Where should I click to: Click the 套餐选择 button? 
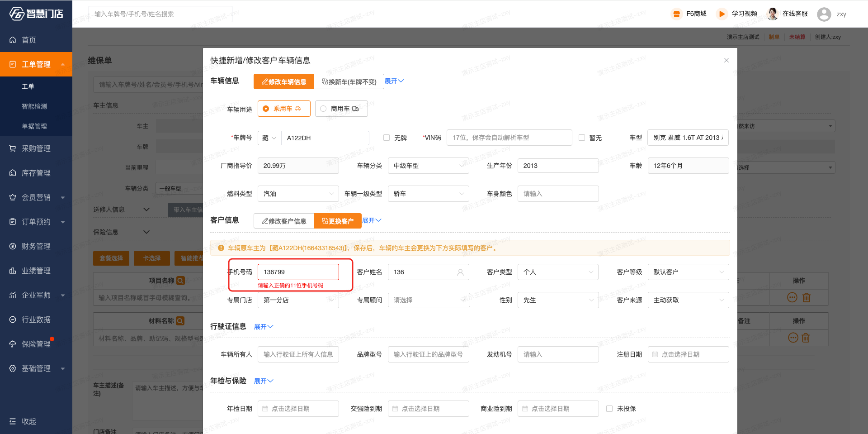tap(111, 258)
